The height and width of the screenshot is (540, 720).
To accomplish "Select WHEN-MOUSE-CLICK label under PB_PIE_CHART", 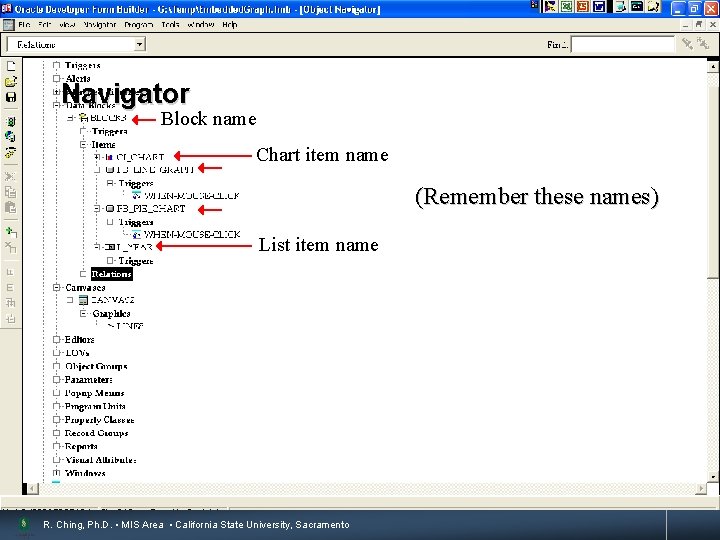I will (192, 235).
